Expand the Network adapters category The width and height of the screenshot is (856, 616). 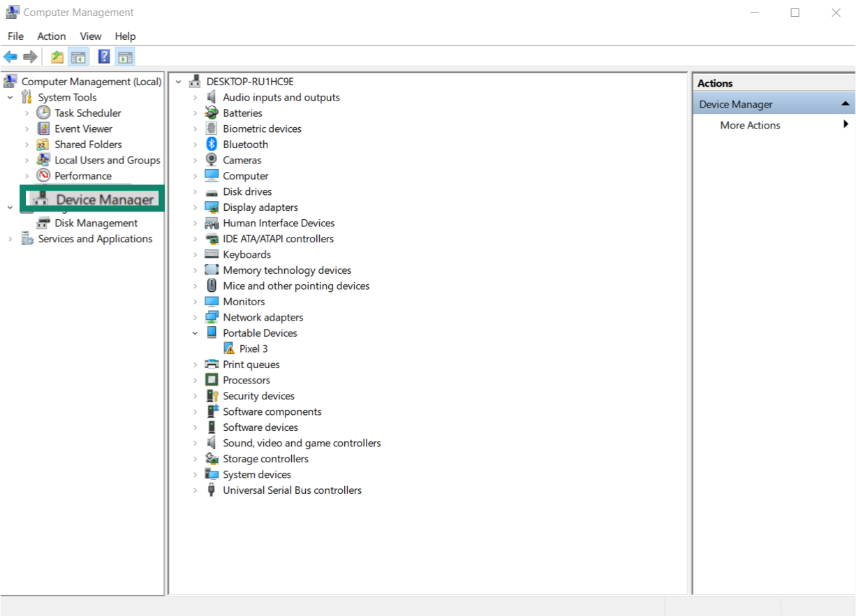195,317
